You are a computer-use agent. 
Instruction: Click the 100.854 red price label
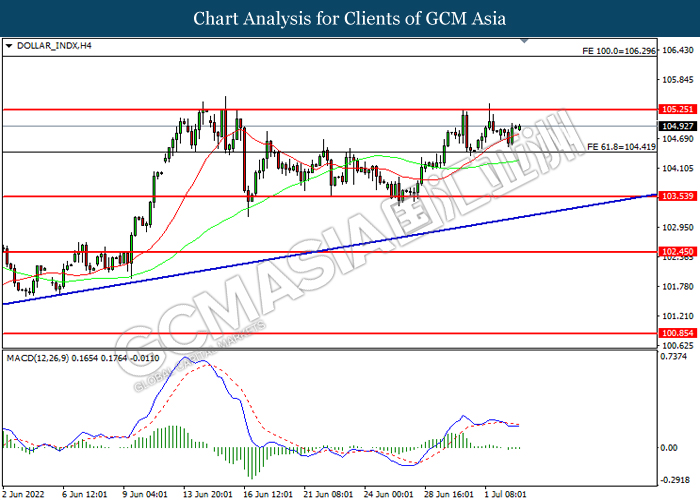tap(677, 333)
